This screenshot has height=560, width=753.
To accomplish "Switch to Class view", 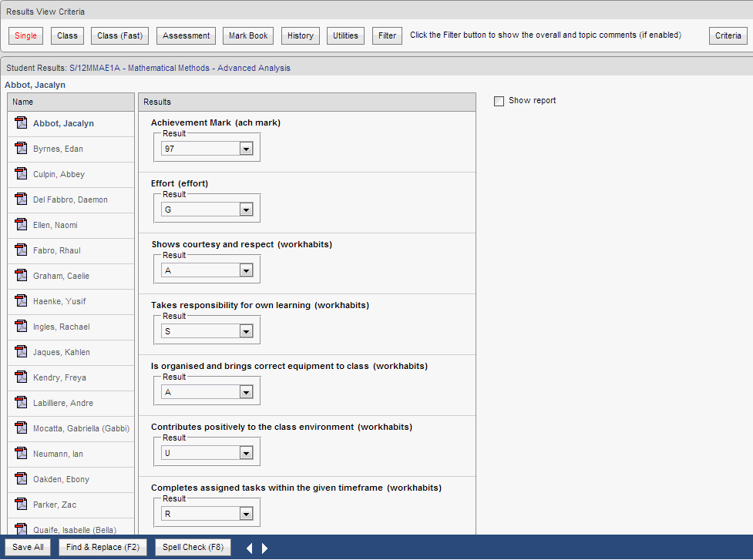I will coord(67,35).
